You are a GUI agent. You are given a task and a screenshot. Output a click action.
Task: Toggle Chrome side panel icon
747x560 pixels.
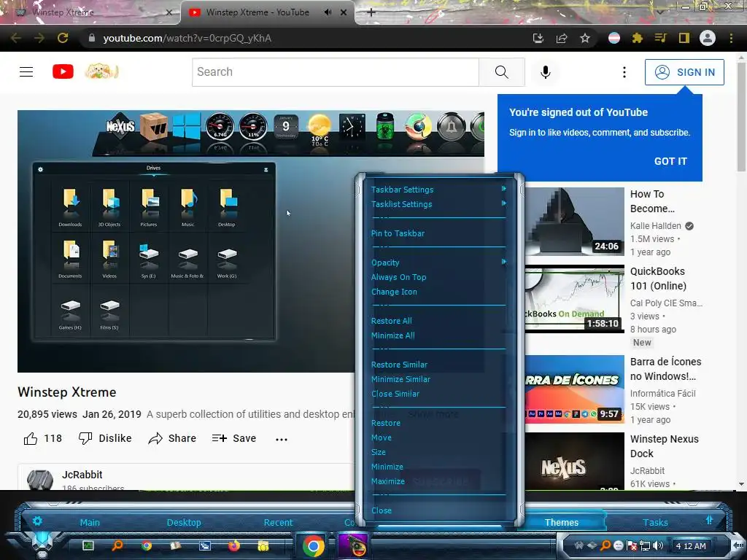point(684,38)
